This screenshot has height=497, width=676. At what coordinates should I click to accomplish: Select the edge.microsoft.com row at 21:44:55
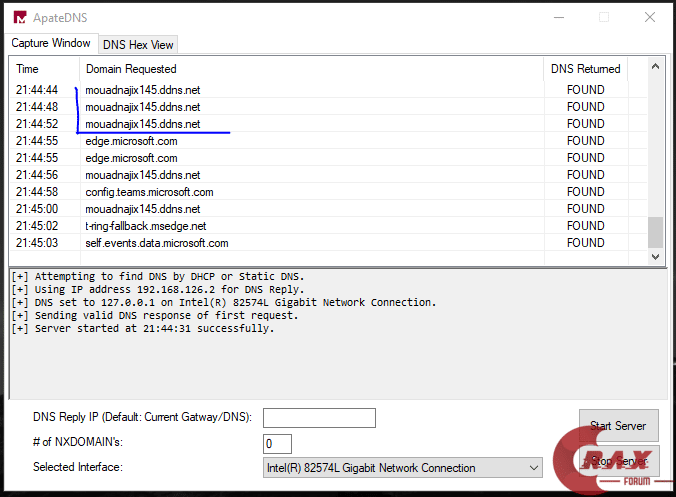[x=131, y=141]
